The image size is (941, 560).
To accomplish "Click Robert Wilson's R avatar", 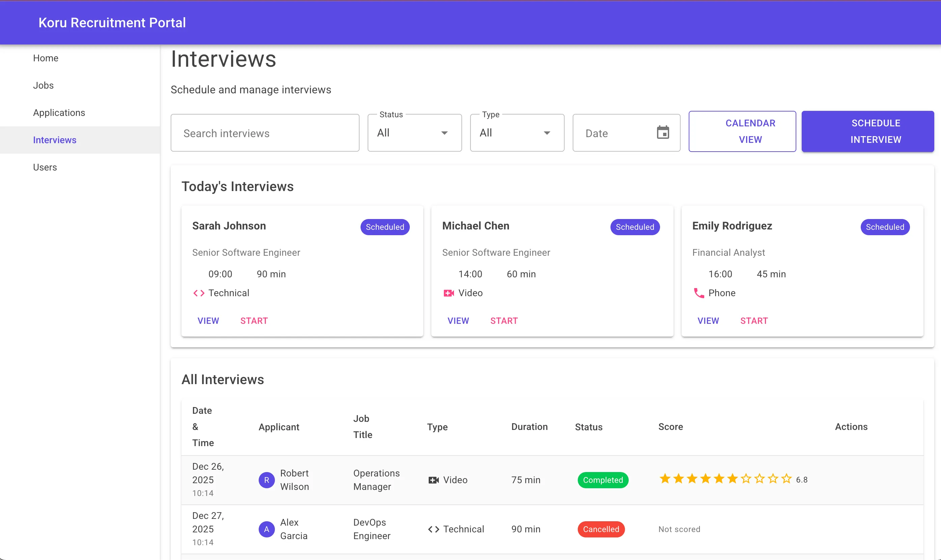I will [x=266, y=480].
